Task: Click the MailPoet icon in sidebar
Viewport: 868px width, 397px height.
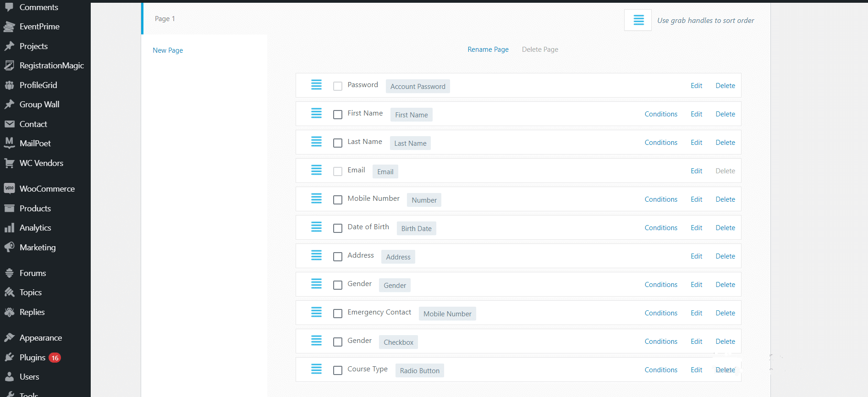Action: click(9, 143)
